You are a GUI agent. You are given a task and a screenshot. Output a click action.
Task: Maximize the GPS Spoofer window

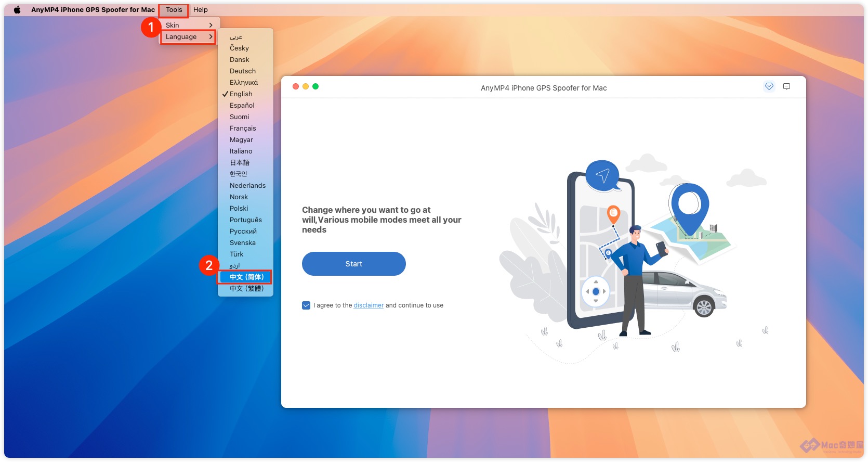(315, 86)
